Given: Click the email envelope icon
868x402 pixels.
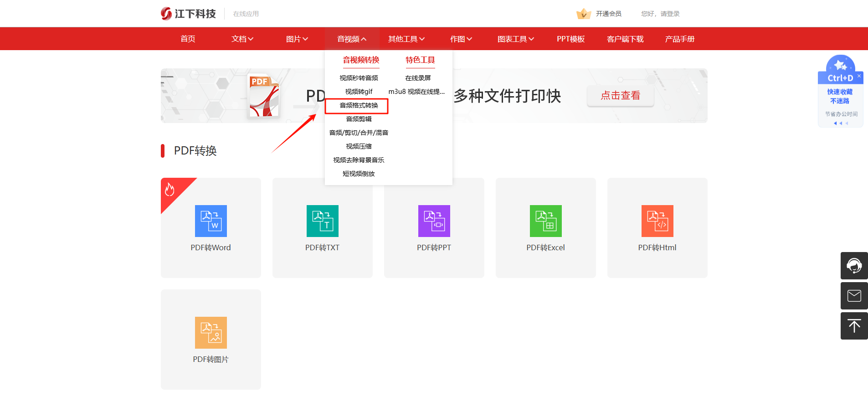Looking at the screenshot, I should (854, 296).
